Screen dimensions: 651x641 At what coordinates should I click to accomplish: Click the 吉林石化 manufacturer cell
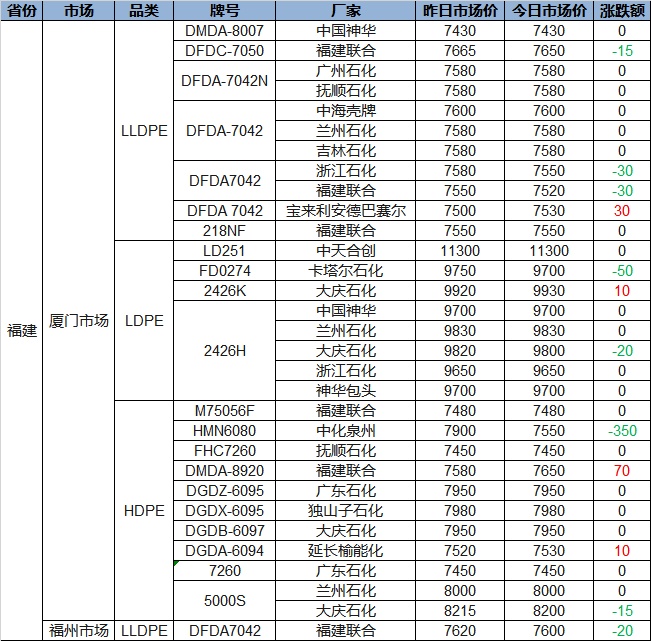345,151
